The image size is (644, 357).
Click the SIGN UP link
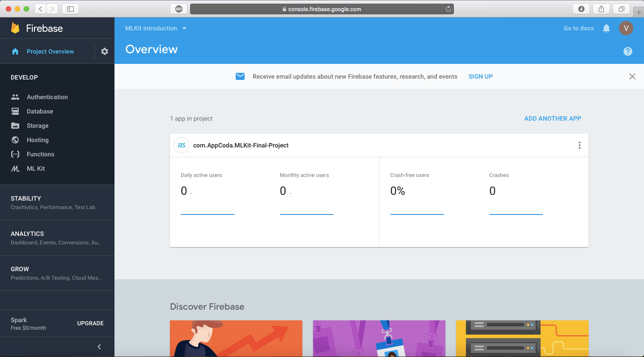coord(480,76)
